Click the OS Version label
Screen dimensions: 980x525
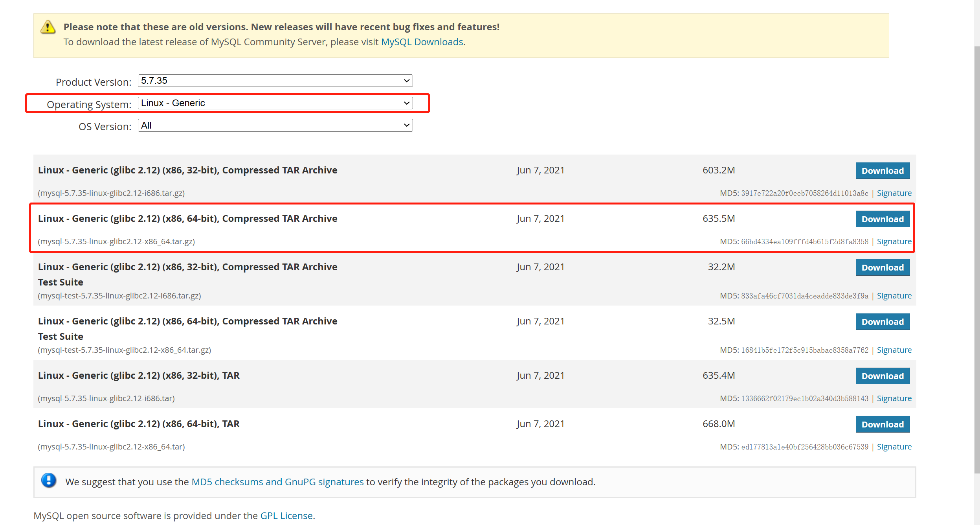(x=105, y=127)
